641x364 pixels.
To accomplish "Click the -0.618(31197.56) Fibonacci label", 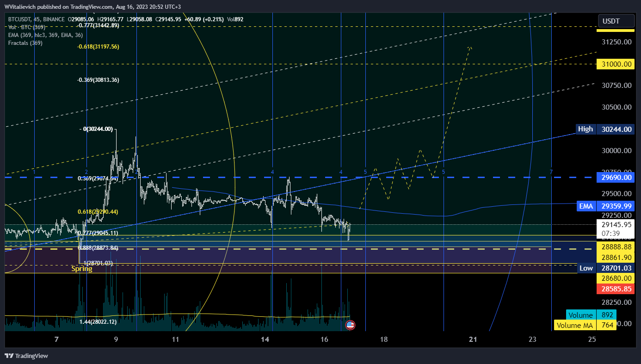I will pos(98,47).
